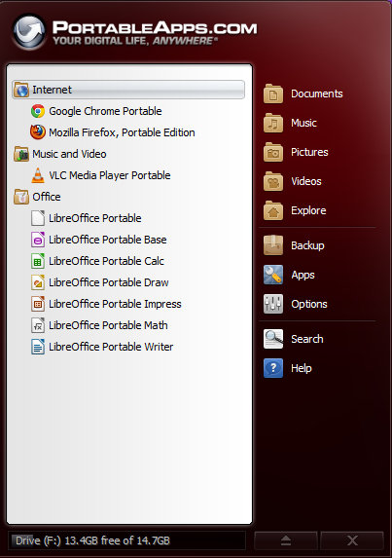Open LibreOffice Portable Base
Screen dimensions: 392x558
(x=98, y=240)
